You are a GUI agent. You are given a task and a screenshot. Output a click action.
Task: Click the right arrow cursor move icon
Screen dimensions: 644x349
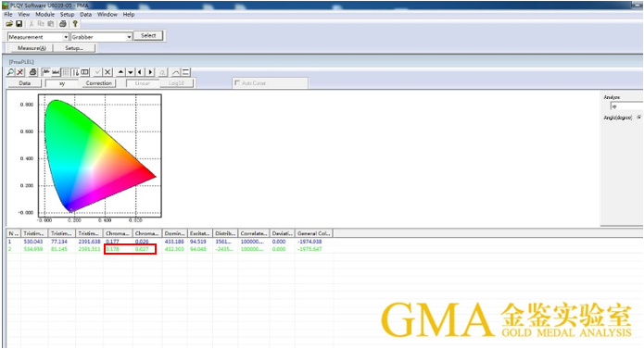coord(150,72)
